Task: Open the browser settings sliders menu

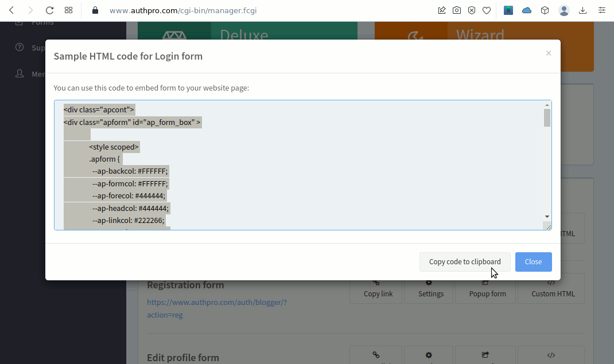Action: pyautogui.click(x=601, y=10)
